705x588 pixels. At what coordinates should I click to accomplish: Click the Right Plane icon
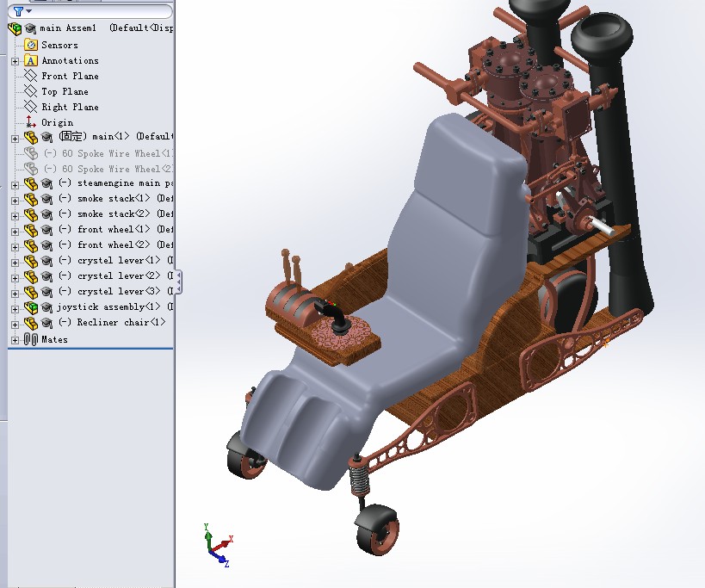pyautogui.click(x=31, y=107)
